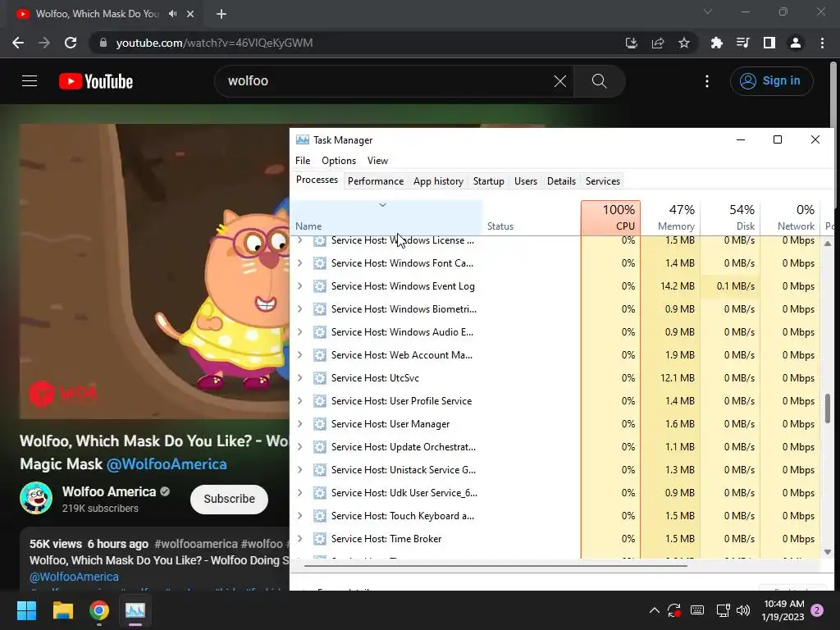The height and width of the screenshot is (630, 840).
Task: Toggle Chrome side panel icon
Action: 769,43
